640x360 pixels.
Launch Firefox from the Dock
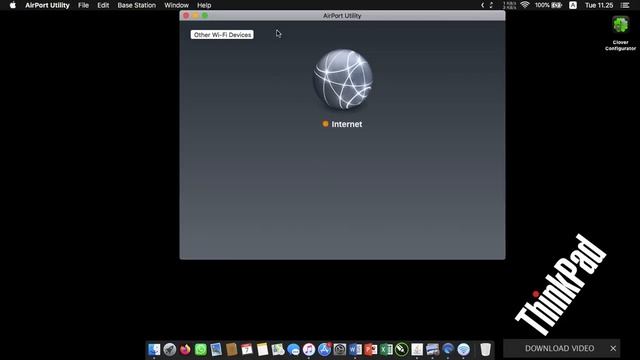click(x=185, y=349)
